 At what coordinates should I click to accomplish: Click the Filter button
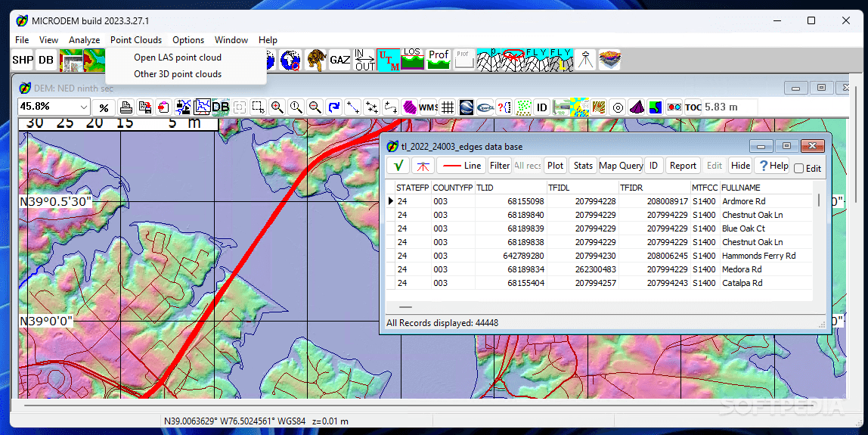(x=499, y=165)
